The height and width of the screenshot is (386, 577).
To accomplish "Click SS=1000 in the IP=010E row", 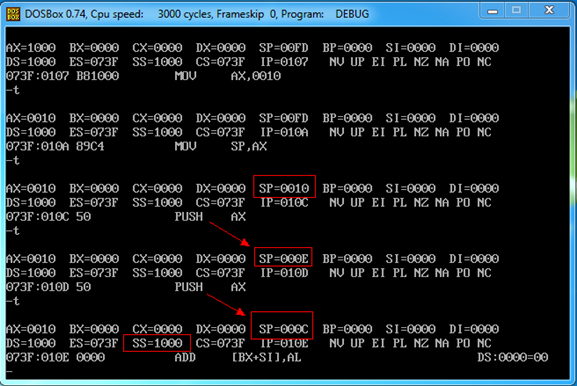I will tap(157, 343).
